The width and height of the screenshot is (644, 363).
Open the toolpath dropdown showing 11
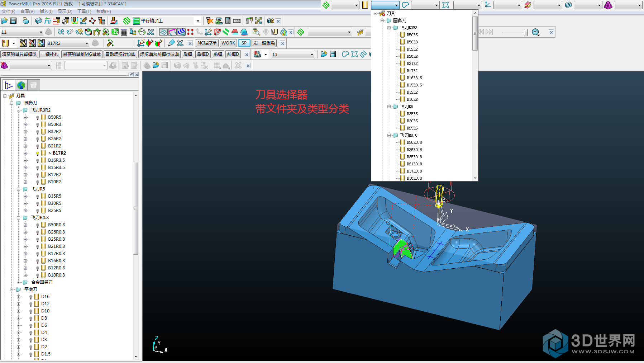point(40,32)
